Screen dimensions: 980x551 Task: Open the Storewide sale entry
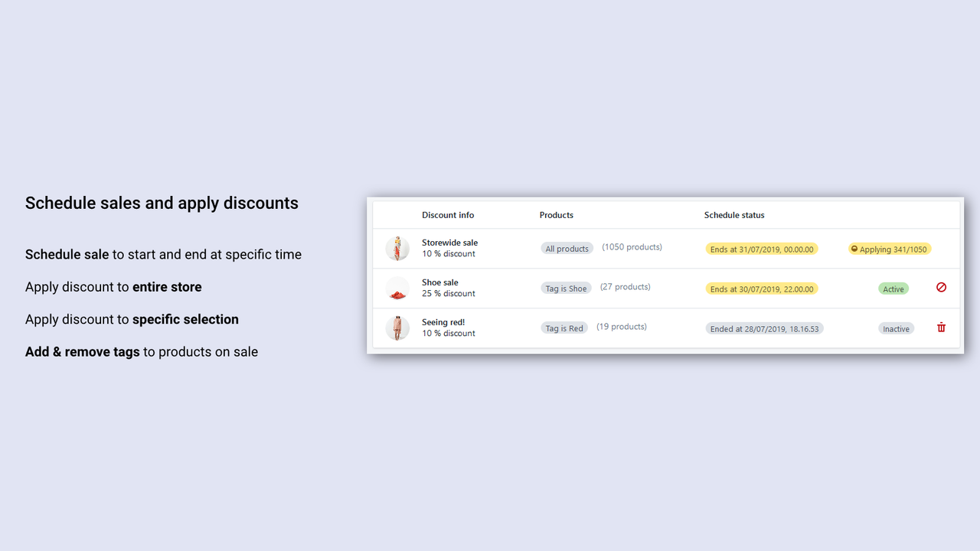(449, 242)
